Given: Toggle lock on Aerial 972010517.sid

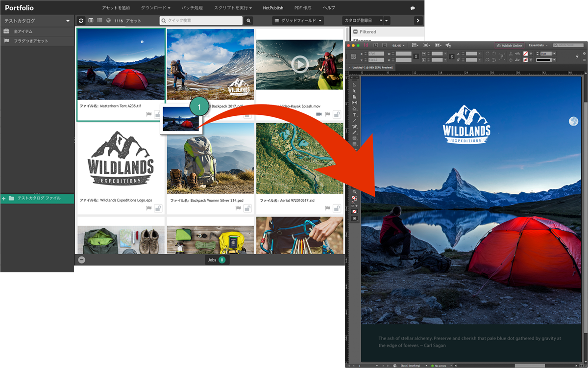Looking at the screenshot, I should point(337,208).
